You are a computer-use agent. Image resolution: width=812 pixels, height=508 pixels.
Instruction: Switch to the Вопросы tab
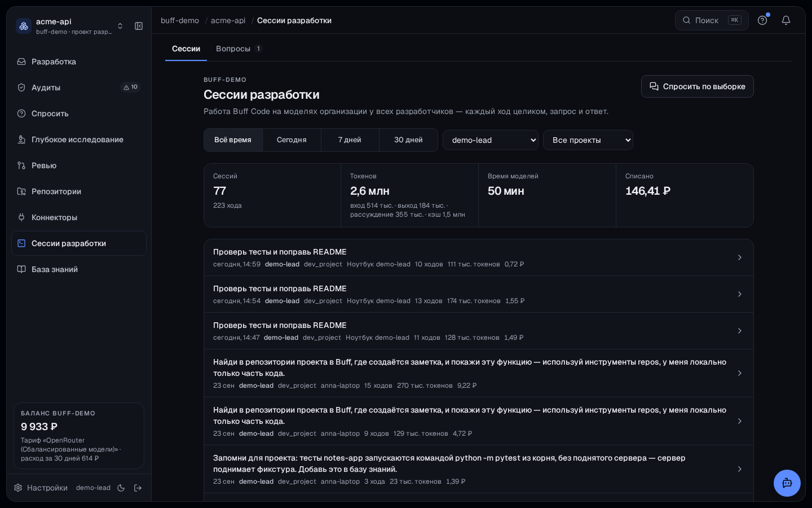[239, 49]
